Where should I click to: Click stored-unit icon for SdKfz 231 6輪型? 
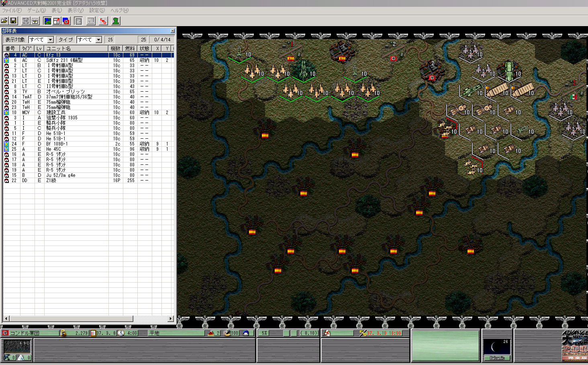[x=6, y=60]
